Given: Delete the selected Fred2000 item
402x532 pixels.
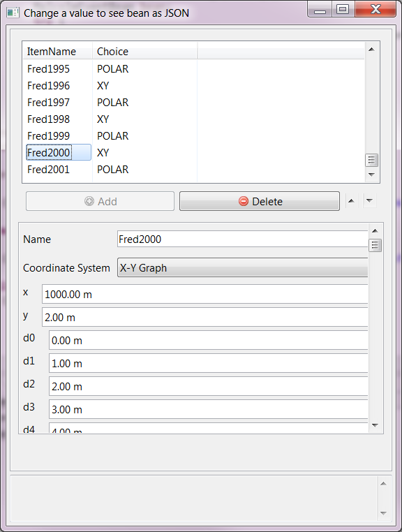Looking at the screenshot, I should 260,201.
